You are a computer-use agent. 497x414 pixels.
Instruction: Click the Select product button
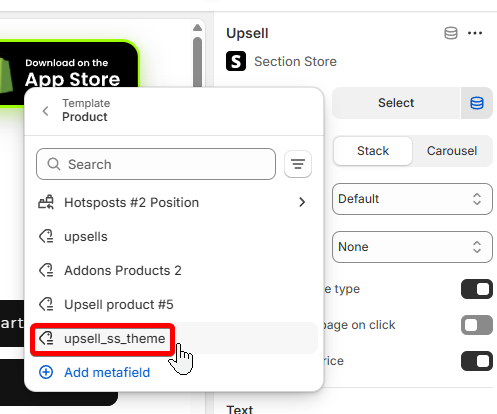pyautogui.click(x=396, y=103)
